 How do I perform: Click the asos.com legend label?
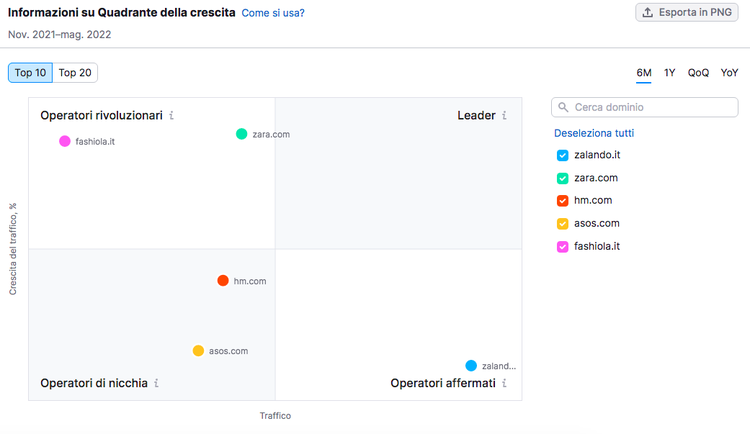point(597,223)
